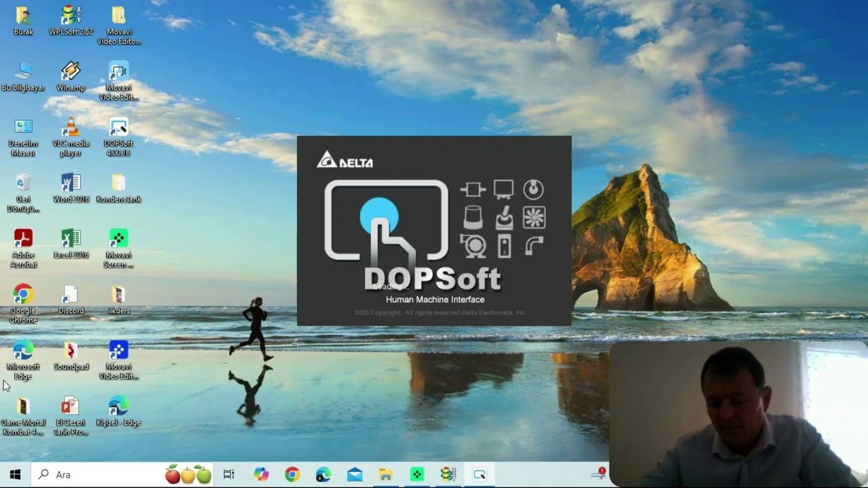Launch the WPLSoft 2.52 desktop shortcut
The width and height of the screenshot is (868, 488).
coord(71,20)
